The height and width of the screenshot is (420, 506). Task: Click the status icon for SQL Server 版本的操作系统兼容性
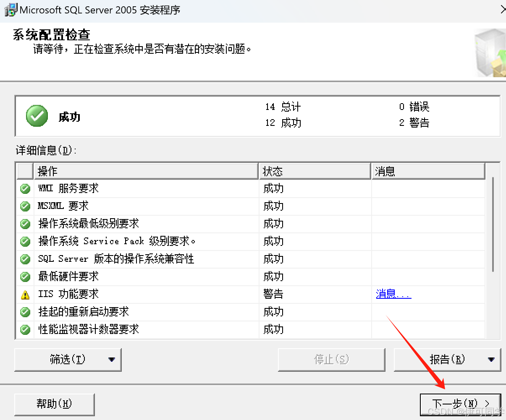25,259
